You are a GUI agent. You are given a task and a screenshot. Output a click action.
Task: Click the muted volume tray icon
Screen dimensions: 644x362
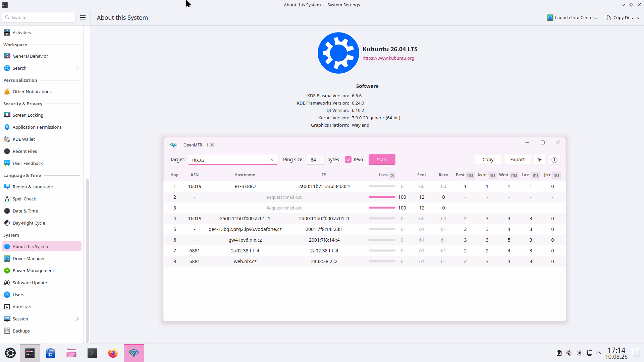(569, 353)
